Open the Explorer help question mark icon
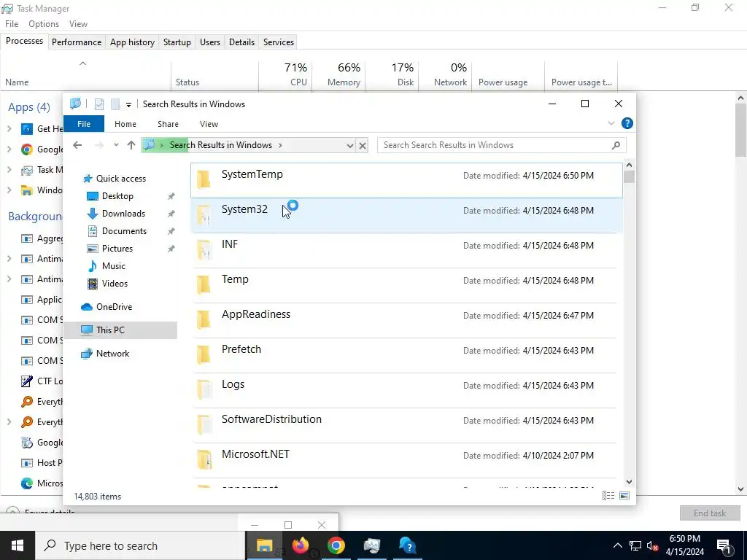 point(627,124)
